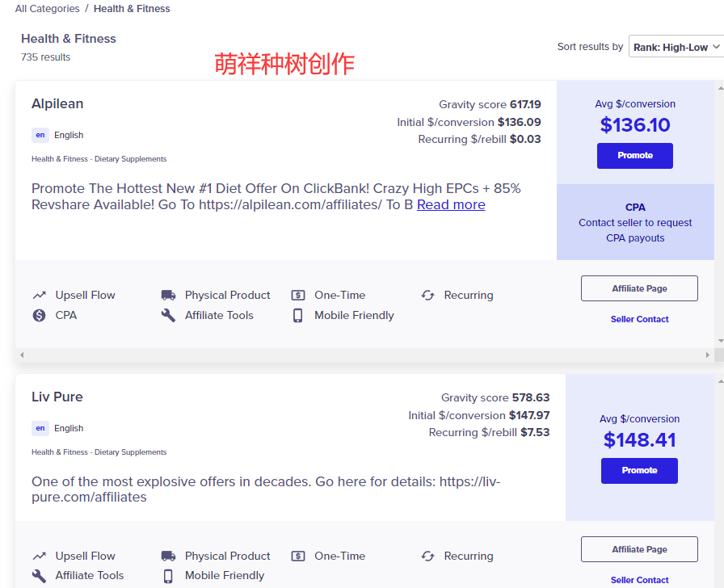Click Alpilean average conversion $136.10
This screenshot has height=588, width=724.
click(635, 124)
